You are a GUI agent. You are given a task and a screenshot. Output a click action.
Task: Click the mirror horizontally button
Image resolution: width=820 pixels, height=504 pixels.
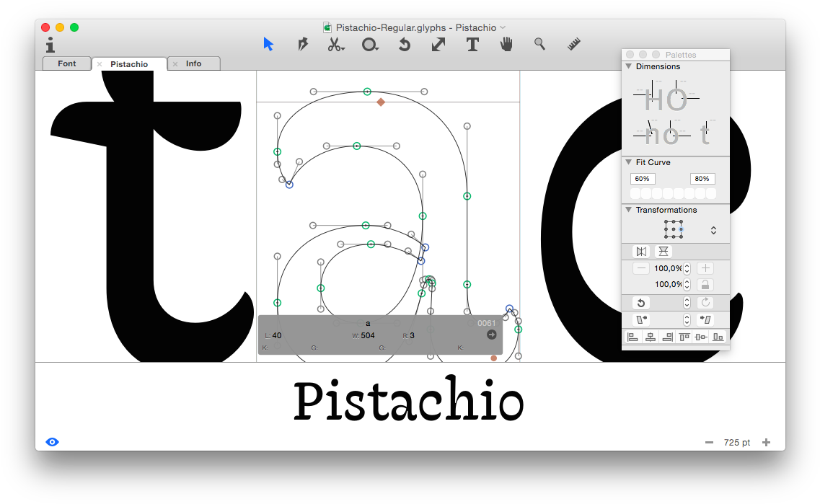(641, 252)
